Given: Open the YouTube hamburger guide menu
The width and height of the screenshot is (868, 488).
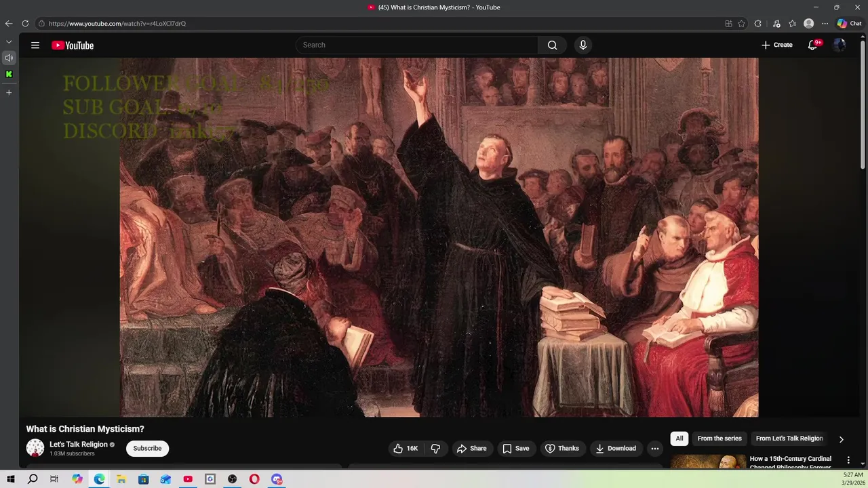Looking at the screenshot, I should coord(35,45).
